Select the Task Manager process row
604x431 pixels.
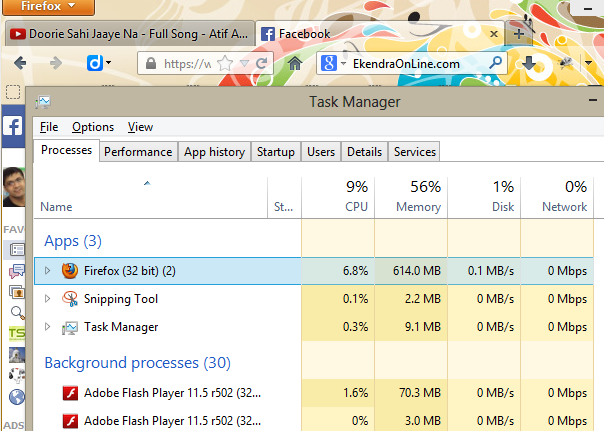pos(314,327)
